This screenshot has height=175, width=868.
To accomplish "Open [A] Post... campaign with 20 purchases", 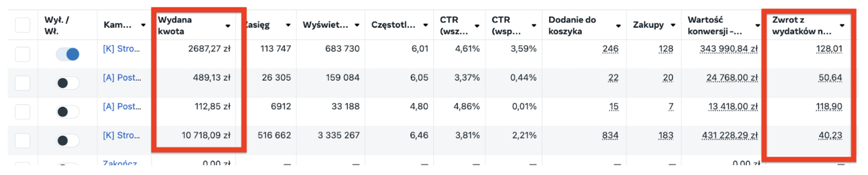I will pyautogui.click(x=122, y=78).
